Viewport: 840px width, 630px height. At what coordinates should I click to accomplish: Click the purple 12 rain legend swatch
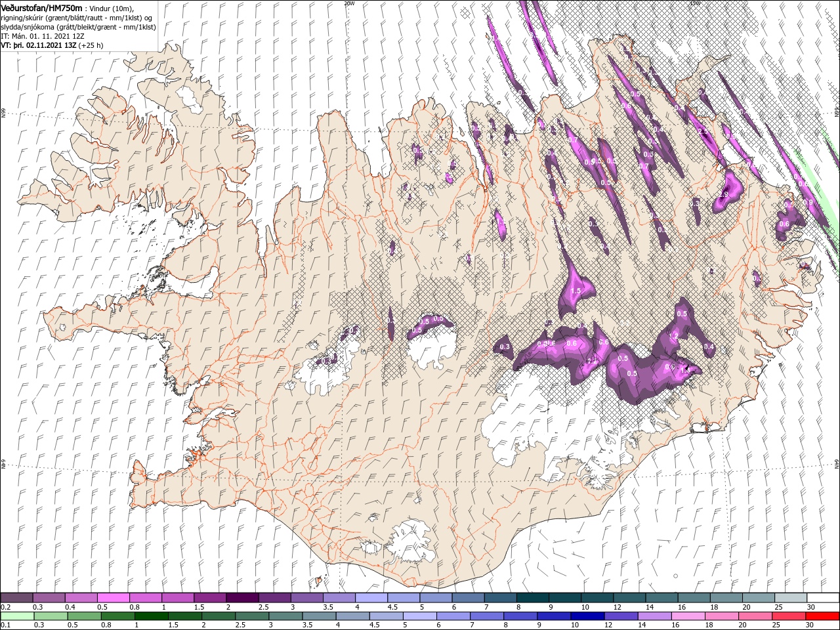pos(621,616)
